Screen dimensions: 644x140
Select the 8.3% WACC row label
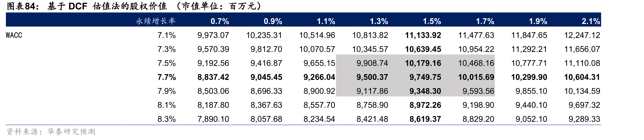tap(166, 119)
